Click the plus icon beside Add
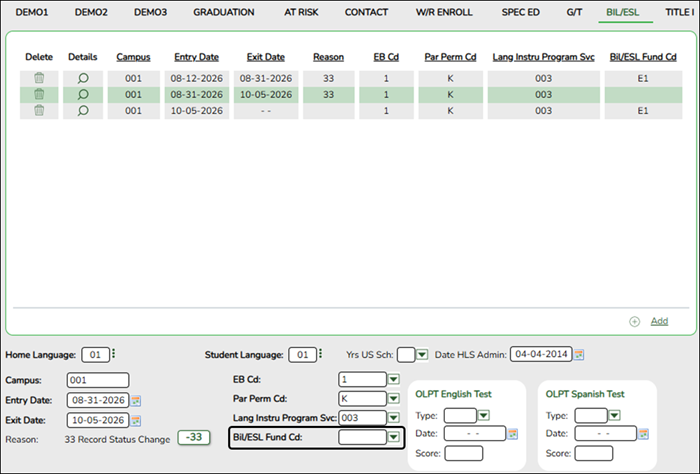 (x=634, y=321)
